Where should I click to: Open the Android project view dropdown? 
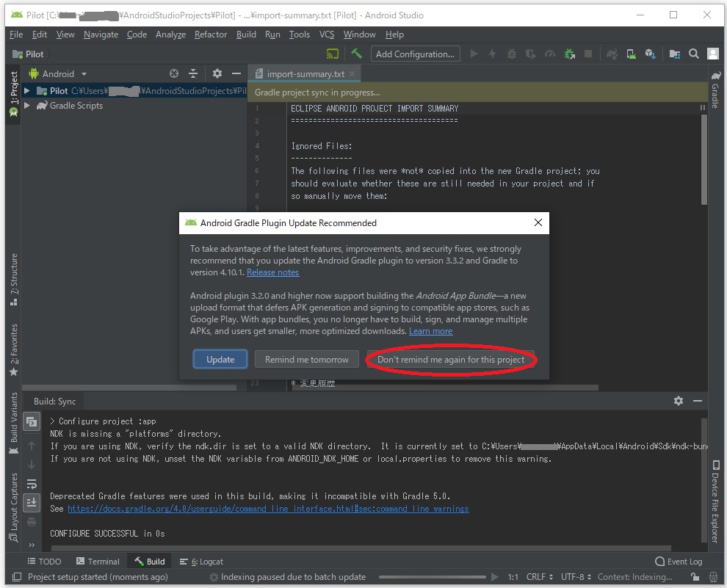pos(84,73)
